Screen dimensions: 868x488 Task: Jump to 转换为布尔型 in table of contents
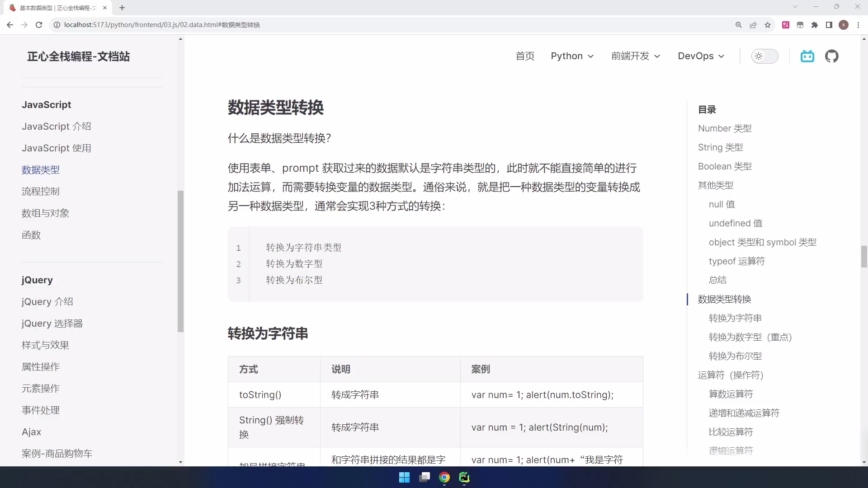[736, 356]
